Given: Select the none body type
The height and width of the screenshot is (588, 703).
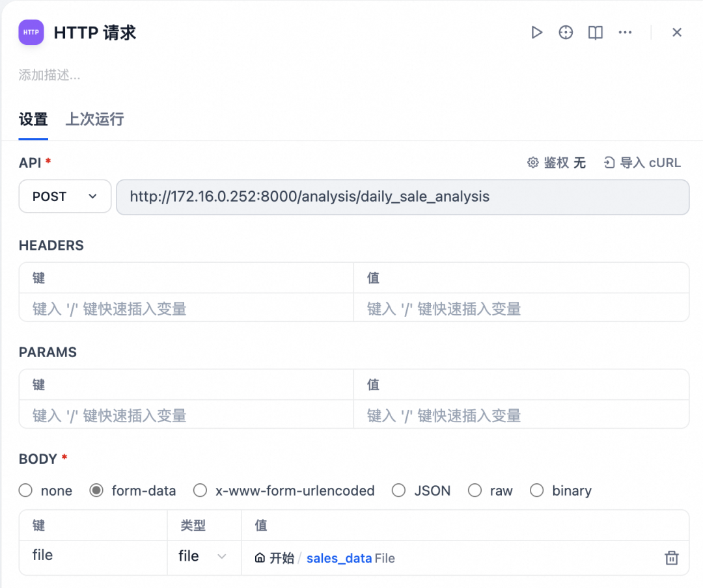Looking at the screenshot, I should click(x=25, y=490).
